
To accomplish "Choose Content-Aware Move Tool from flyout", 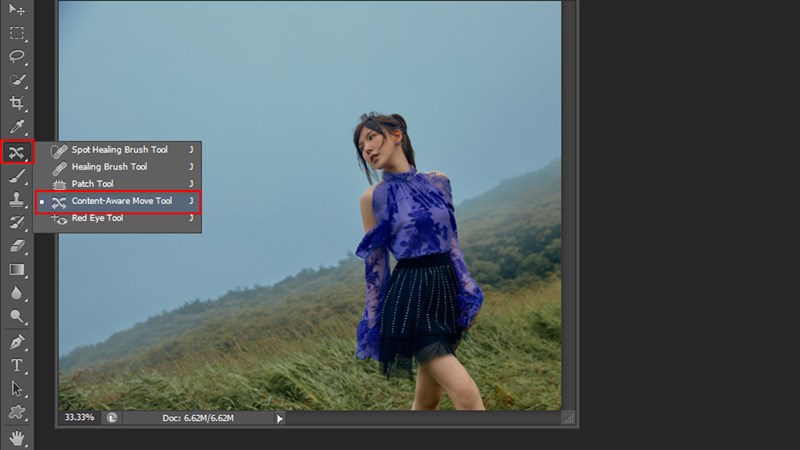I will pos(118,202).
